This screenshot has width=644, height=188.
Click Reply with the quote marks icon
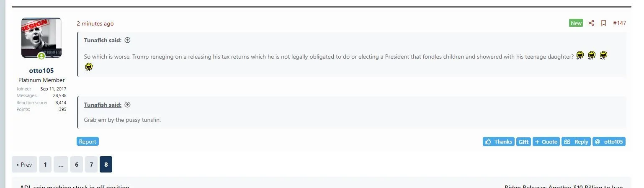[576, 142]
